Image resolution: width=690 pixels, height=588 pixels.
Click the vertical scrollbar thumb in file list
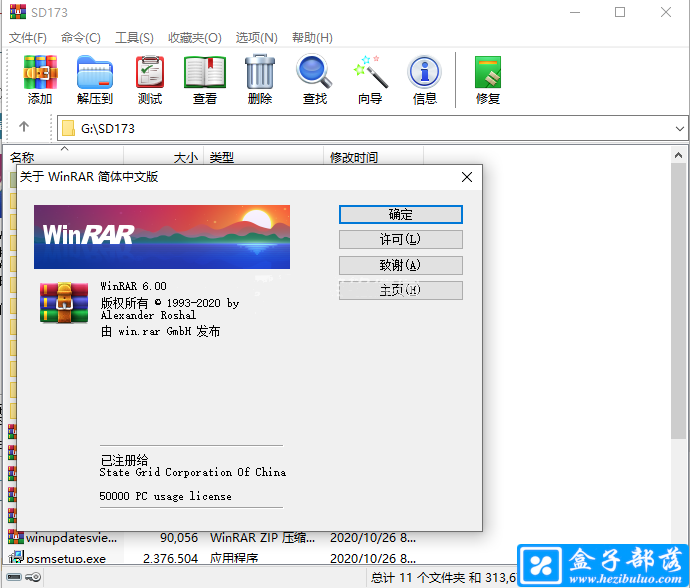point(678,301)
